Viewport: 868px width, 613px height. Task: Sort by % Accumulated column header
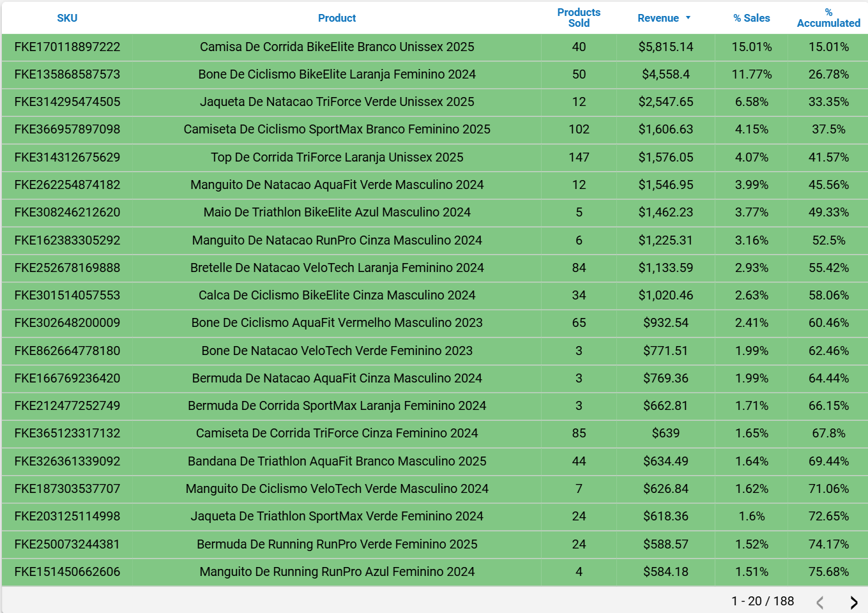828,18
